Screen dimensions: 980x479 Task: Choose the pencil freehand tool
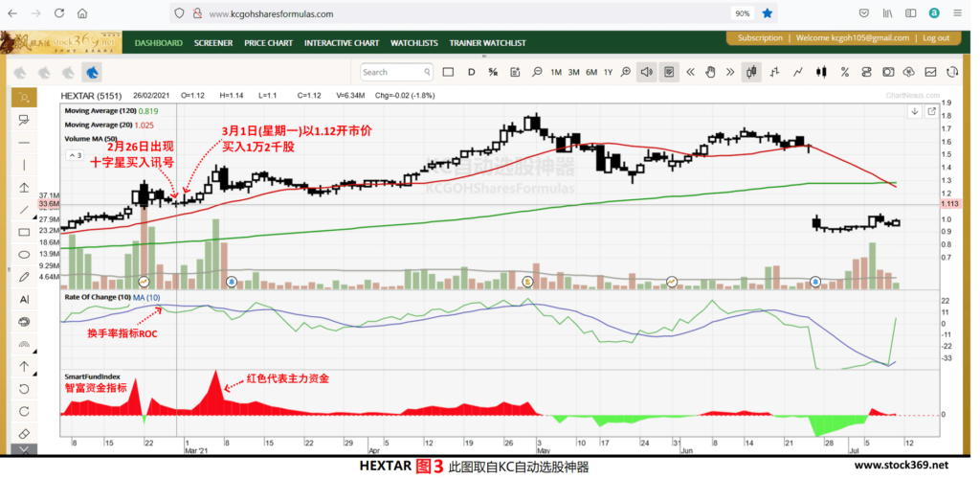(x=24, y=277)
